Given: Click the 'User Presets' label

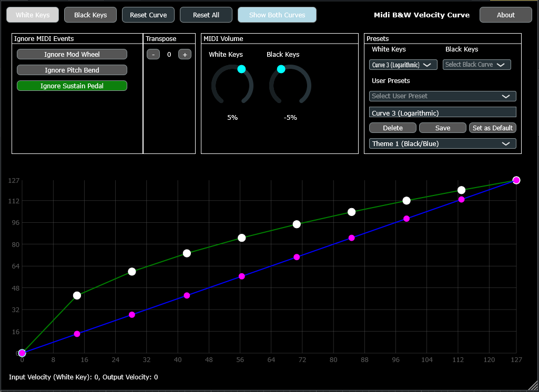Looking at the screenshot, I should [391, 81].
